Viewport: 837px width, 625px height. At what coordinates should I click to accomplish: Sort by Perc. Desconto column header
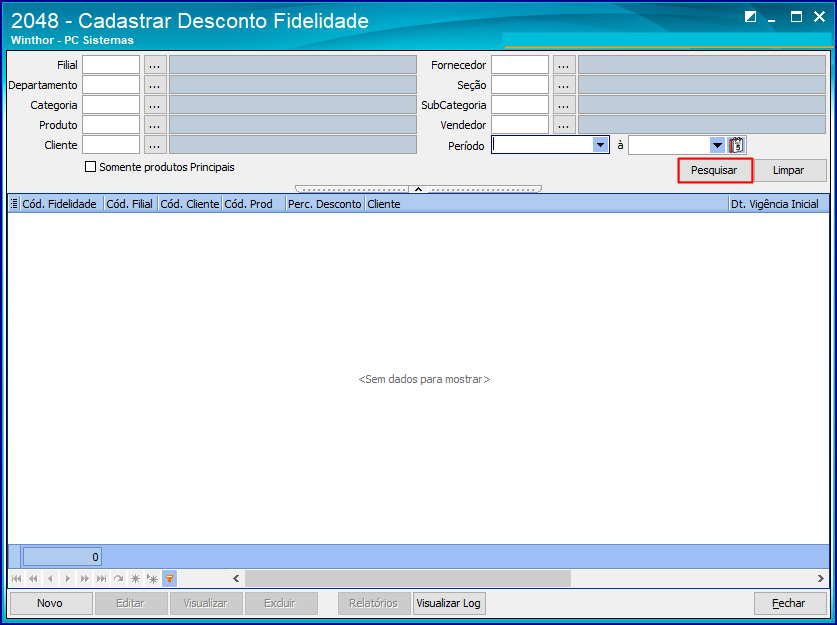click(325, 204)
